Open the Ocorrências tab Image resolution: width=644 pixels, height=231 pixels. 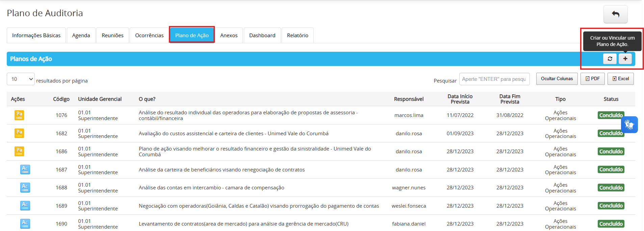[x=149, y=36]
